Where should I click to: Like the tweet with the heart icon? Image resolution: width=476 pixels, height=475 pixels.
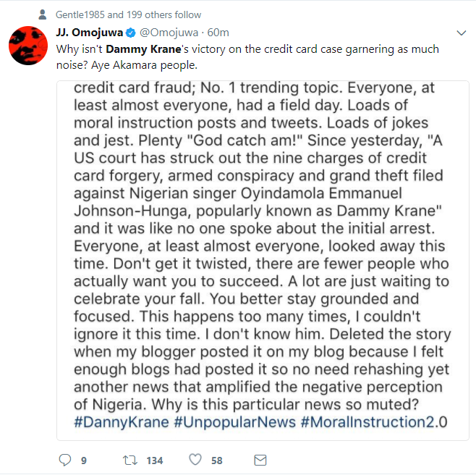point(195,460)
